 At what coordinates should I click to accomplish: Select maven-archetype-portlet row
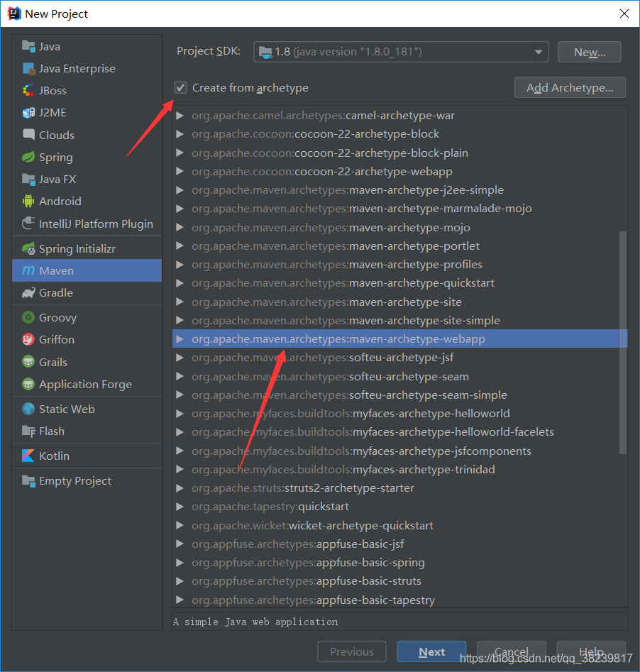coord(400,246)
